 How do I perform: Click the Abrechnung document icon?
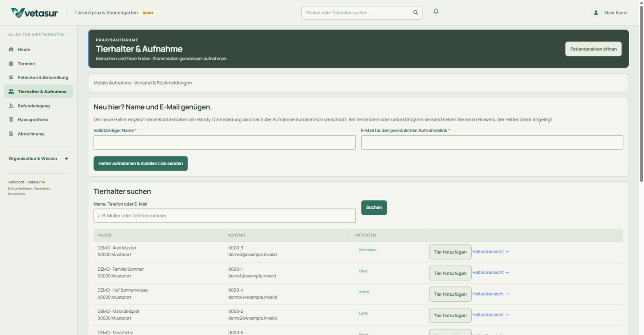[x=11, y=134]
